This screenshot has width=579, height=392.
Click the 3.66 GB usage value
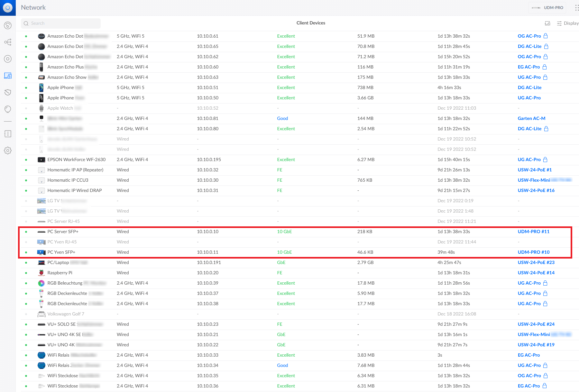coord(365,98)
